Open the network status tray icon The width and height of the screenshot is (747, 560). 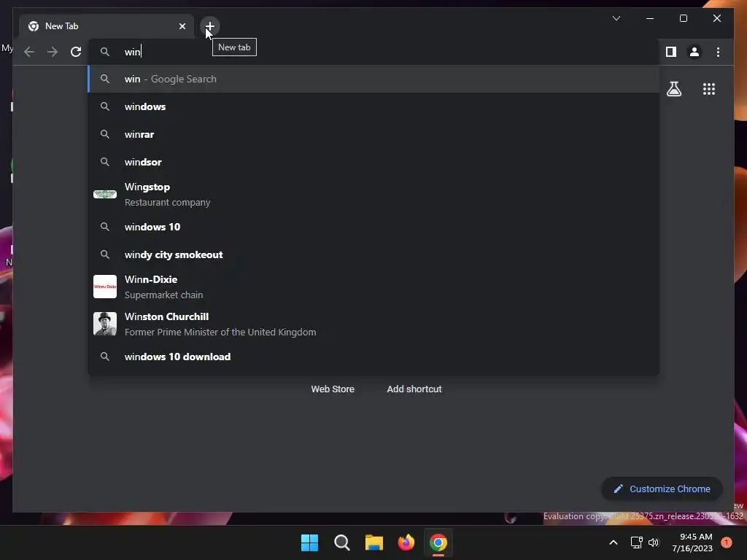click(636, 542)
